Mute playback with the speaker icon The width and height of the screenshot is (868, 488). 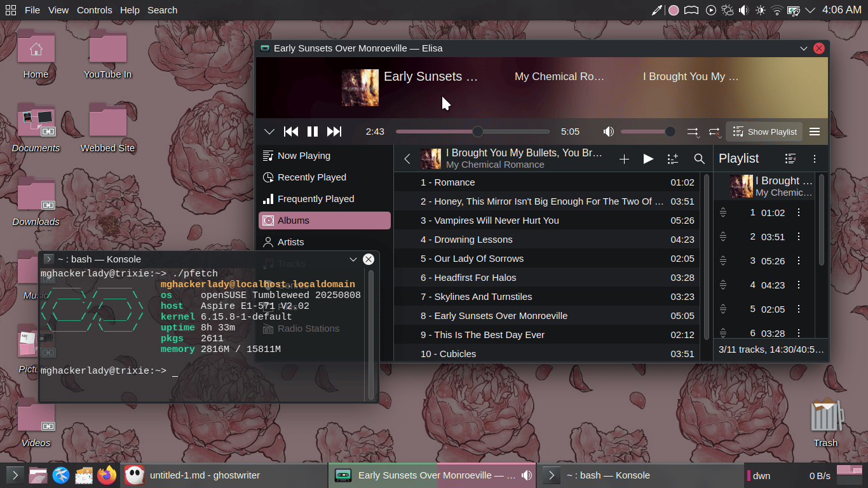tap(609, 132)
